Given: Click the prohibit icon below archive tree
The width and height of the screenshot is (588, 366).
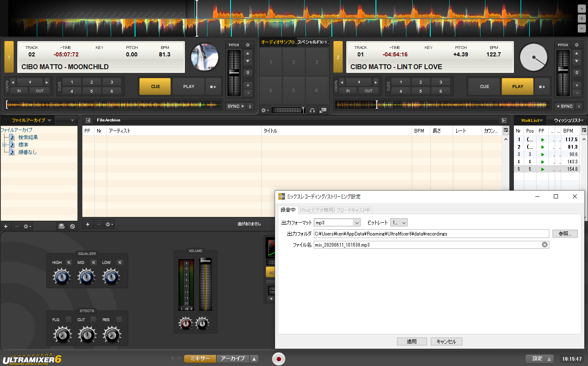Looking at the screenshot, I should coord(72,226).
